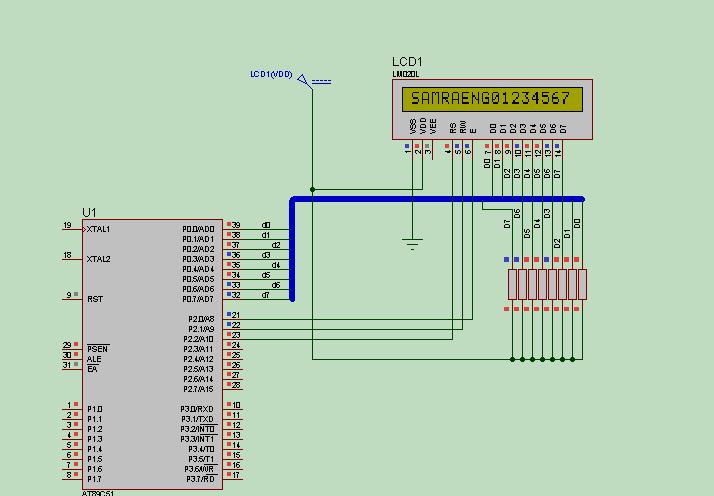Click pin number 19 at XTAL1
The height and width of the screenshot is (496, 714).
[67, 225]
